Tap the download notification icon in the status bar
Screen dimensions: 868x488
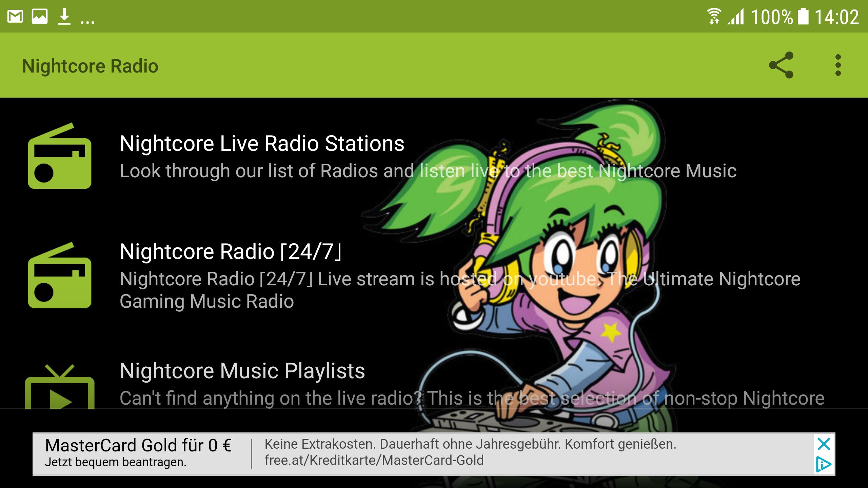(64, 17)
